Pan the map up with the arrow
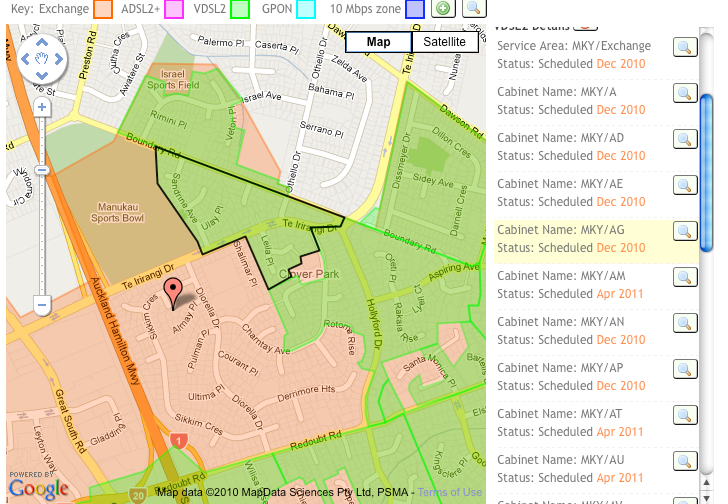This screenshot has height=504, width=728. [x=42, y=43]
